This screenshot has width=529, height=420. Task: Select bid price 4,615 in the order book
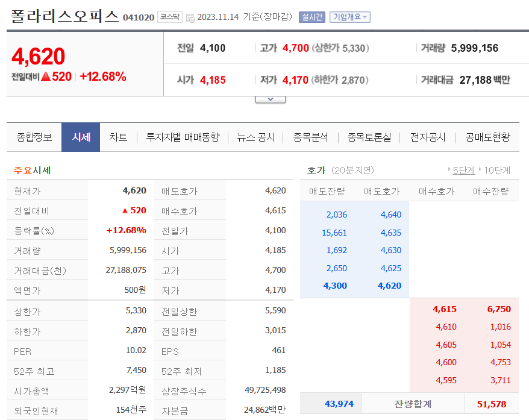(445, 309)
